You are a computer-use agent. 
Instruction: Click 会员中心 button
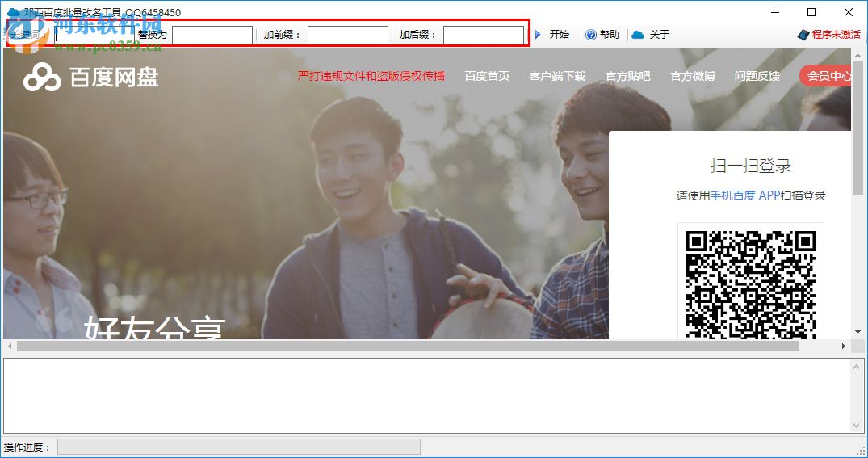[x=825, y=76]
